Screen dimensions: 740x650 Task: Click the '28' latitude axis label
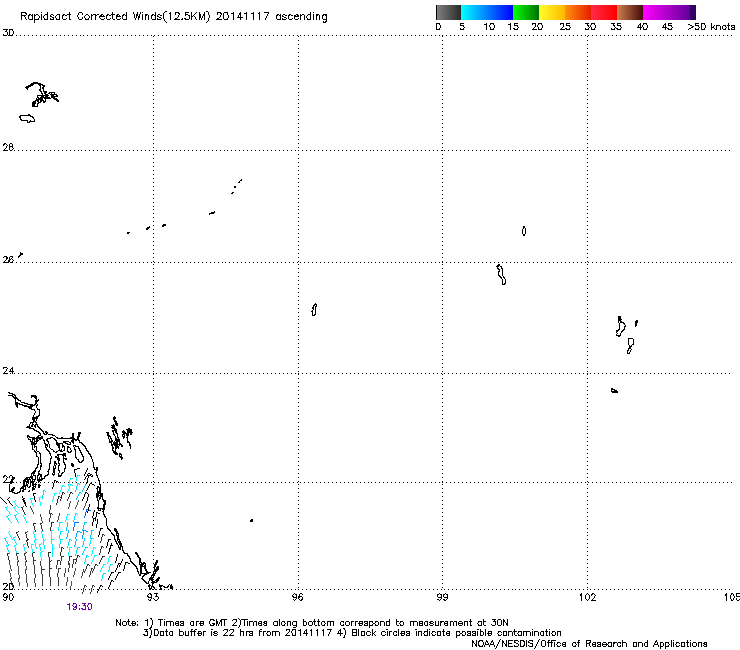click(8, 147)
